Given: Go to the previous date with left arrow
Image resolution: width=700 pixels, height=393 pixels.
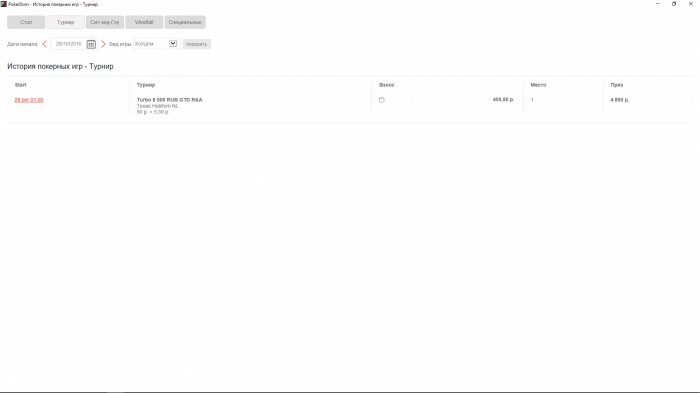Looking at the screenshot, I should click(x=45, y=44).
